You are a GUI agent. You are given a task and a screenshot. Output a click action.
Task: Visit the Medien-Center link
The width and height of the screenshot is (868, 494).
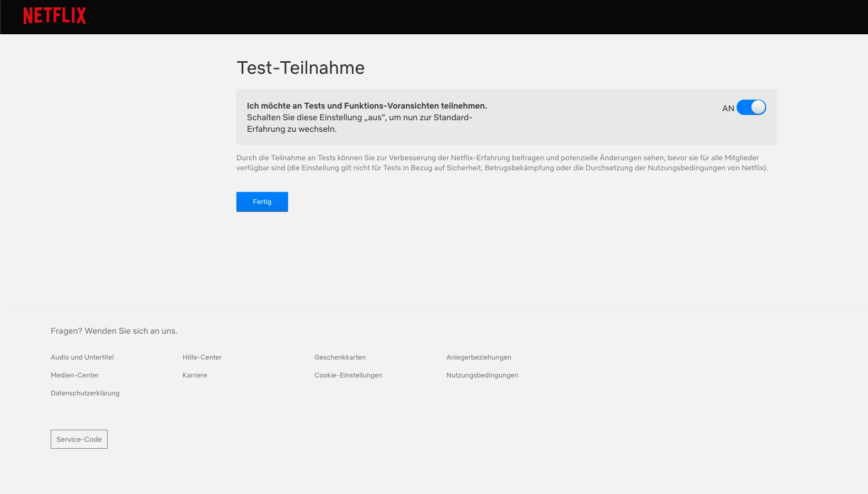pos(74,375)
